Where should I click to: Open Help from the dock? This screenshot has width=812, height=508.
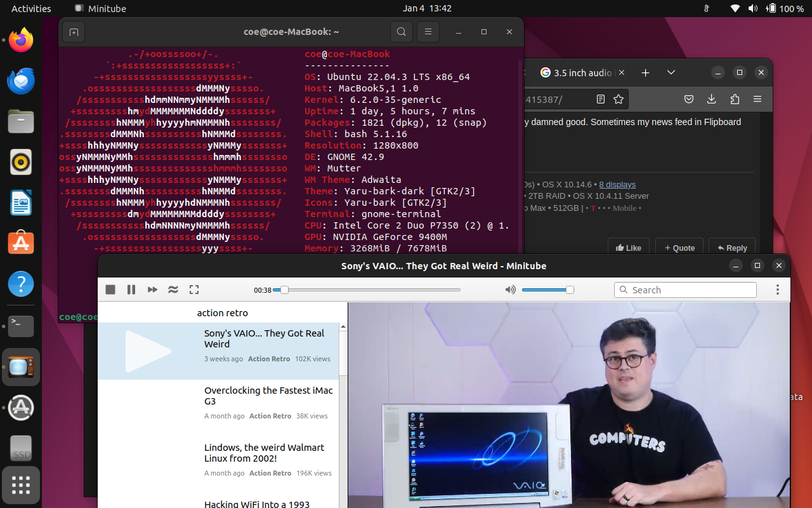click(21, 284)
